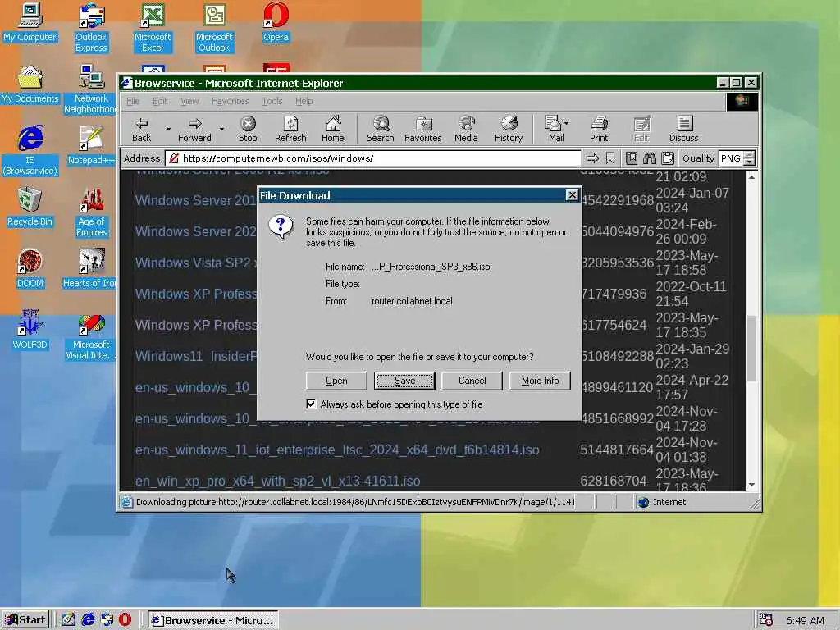The width and height of the screenshot is (840, 630).
Task: Open the Back button history dropdown arrow
Action: (168, 129)
